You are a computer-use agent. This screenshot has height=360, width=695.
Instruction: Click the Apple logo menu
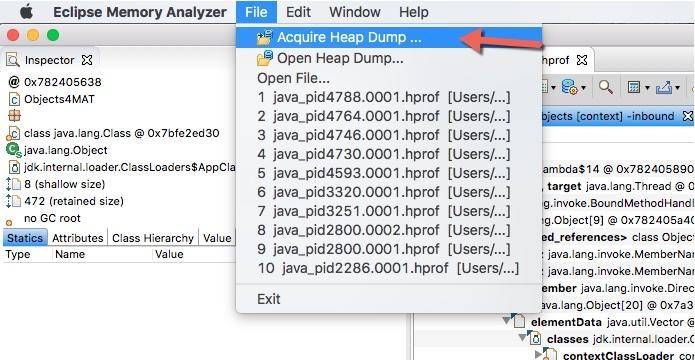coord(26,12)
